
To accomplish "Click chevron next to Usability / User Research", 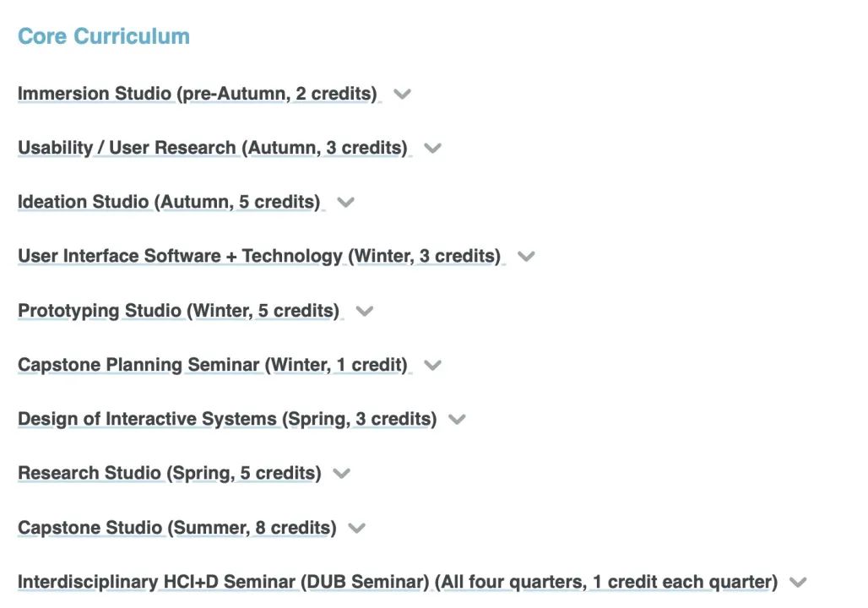I will [432, 149].
